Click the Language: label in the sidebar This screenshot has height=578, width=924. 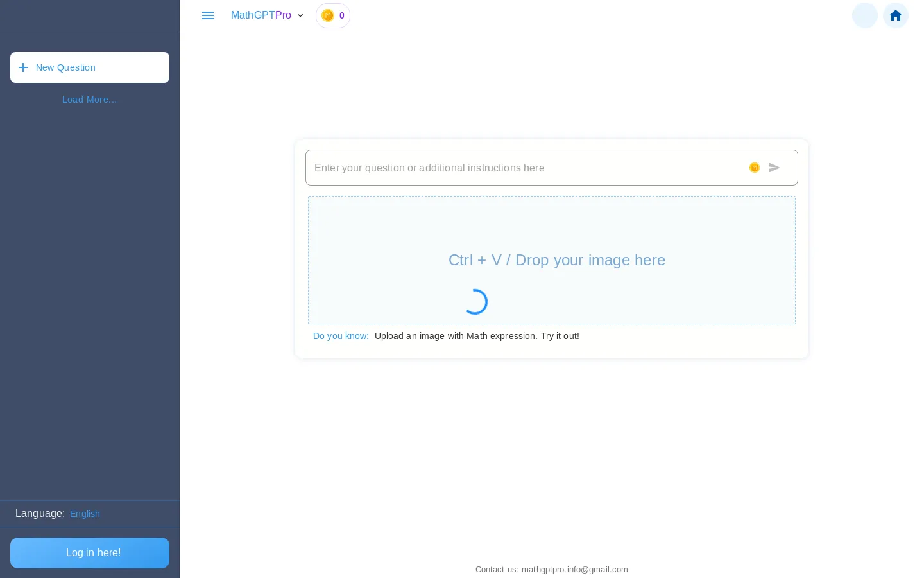[40, 514]
